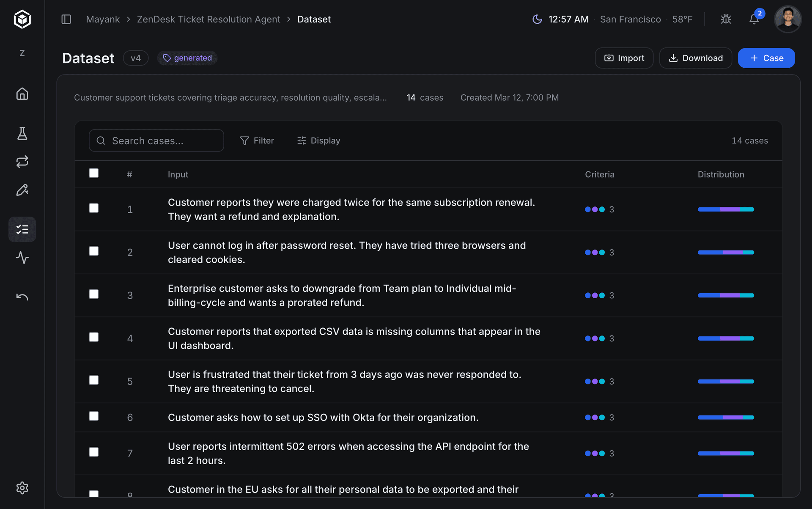Viewport: 812px width, 509px height.
Task: Click the bug report icon
Action: (726, 19)
